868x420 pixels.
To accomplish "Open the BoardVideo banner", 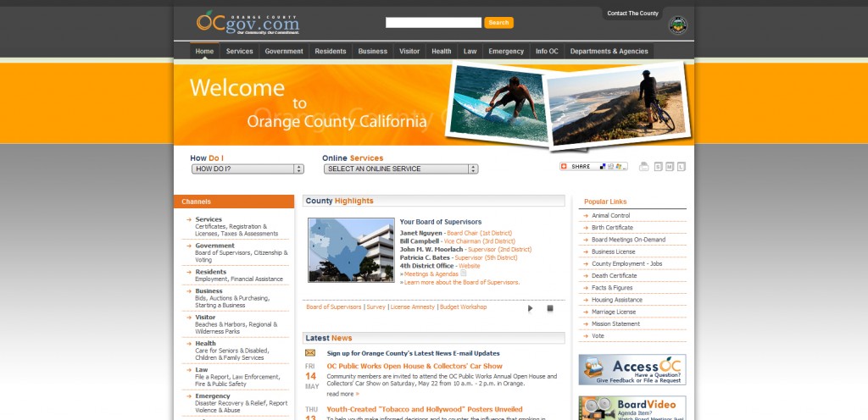I will [632, 408].
